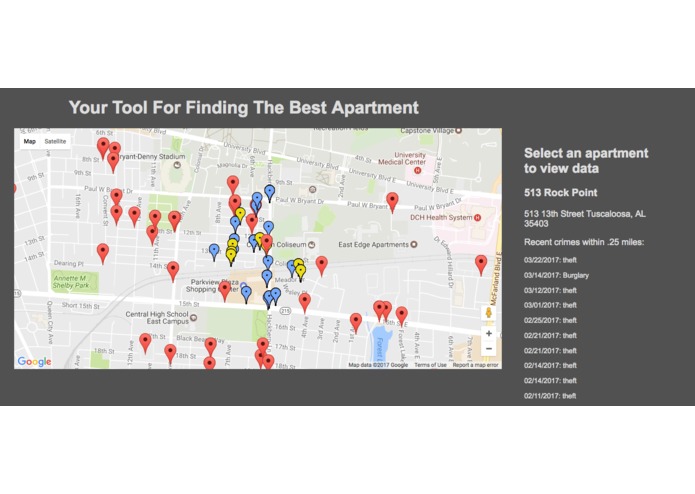Pick up the Street View pegman
The width and height of the screenshot is (695, 494).
pyautogui.click(x=488, y=312)
